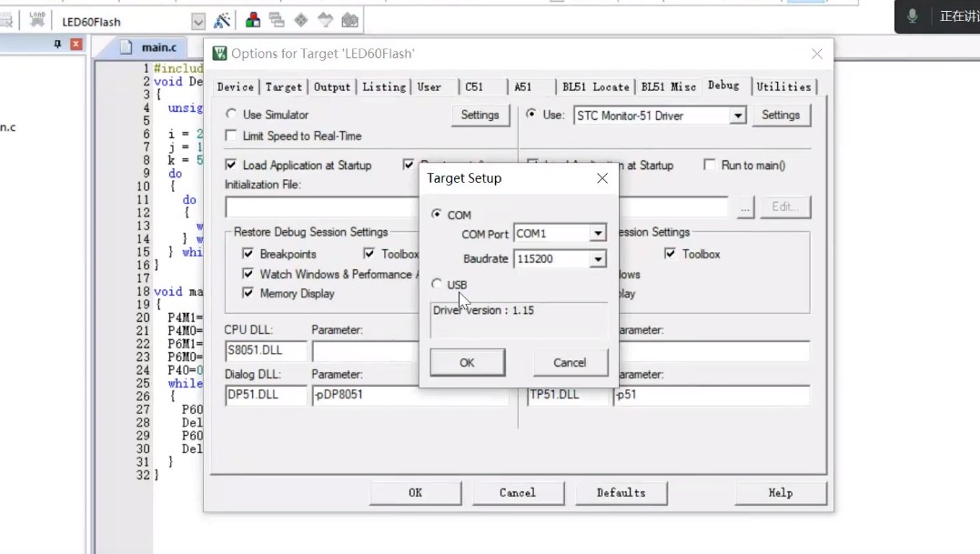The width and height of the screenshot is (980, 554).
Task: Click the S8051.DLL CPU DLL field
Action: tap(266, 350)
